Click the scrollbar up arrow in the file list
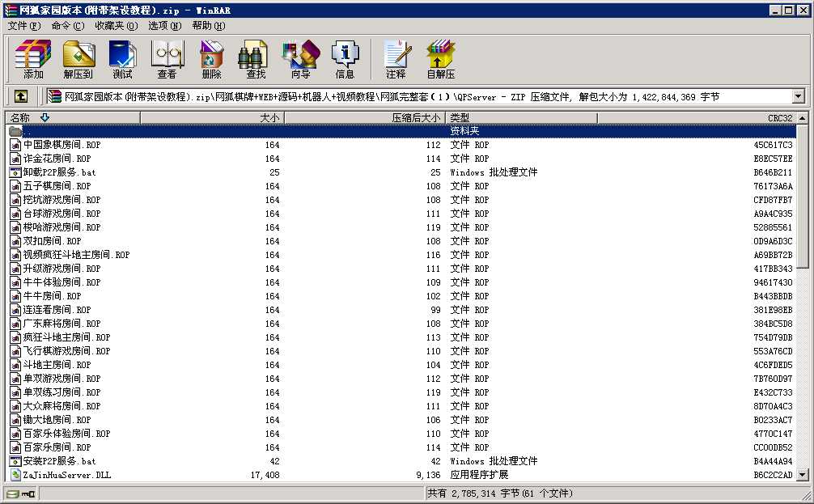Image resolution: width=814 pixels, height=504 pixels. (x=803, y=118)
